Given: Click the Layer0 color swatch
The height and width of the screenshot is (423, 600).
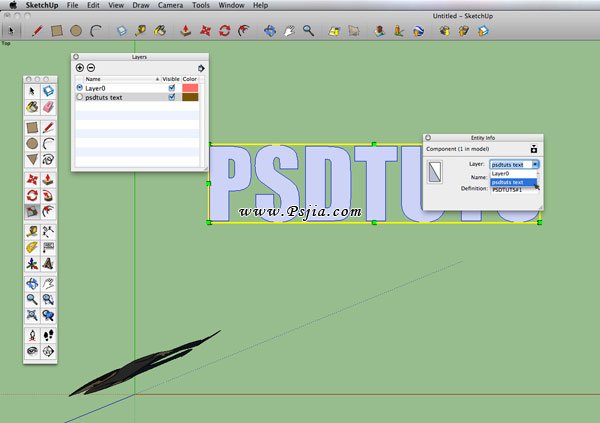Looking at the screenshot, I should tap(190, 88).
